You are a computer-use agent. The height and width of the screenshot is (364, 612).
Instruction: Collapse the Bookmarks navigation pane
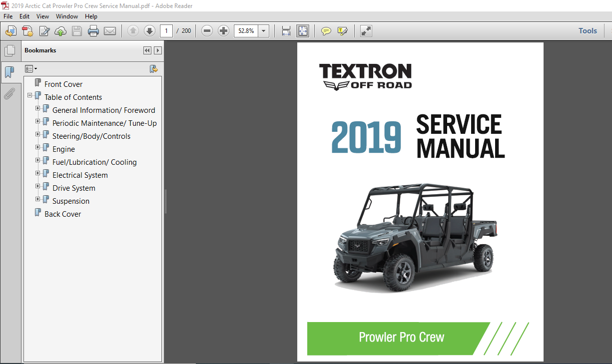pos(147,50)
